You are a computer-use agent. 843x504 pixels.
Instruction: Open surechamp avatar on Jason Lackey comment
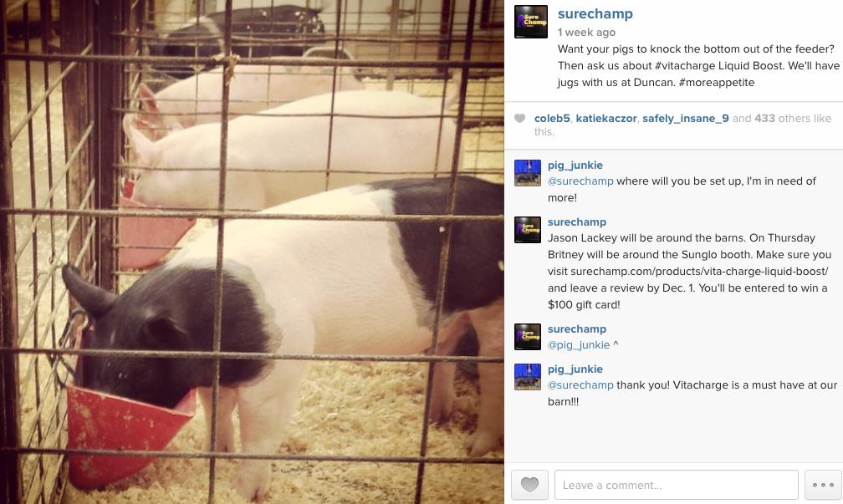pos(528,230)
